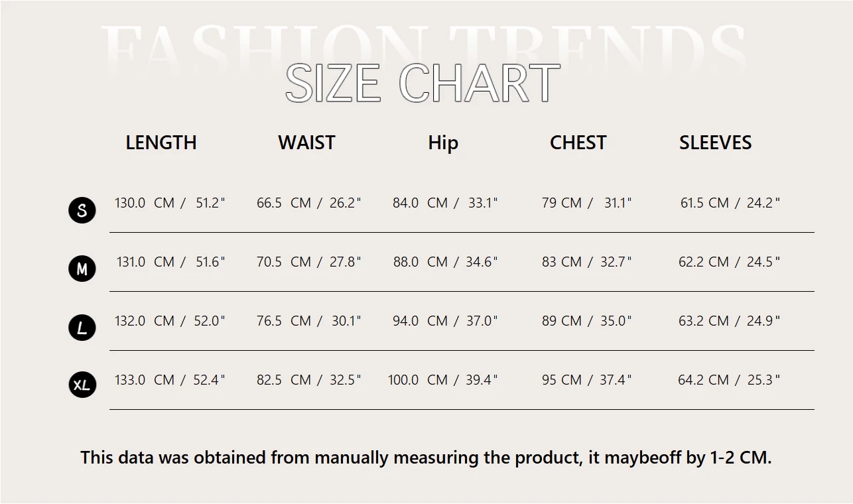Click the S size badge
Viewport: 853px width, 504px height.
(x=82, y=210)
